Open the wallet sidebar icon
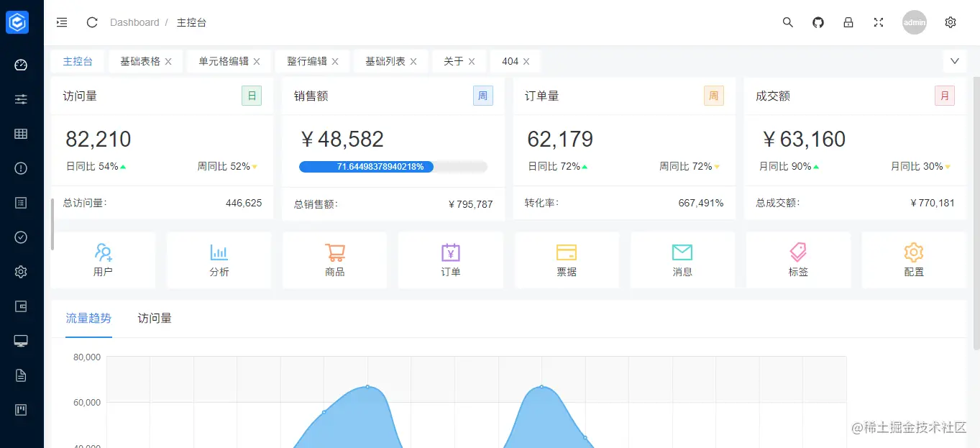 (x=21, y=306)
